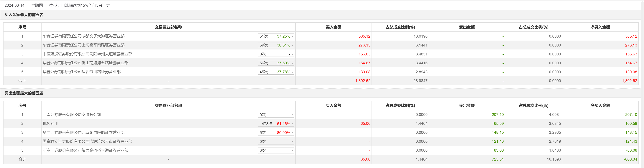Click arrow icon beside 45次 37.78% badge
This screenshot has width=644, height=168.
pyautogui.click(x=292, y=72)
